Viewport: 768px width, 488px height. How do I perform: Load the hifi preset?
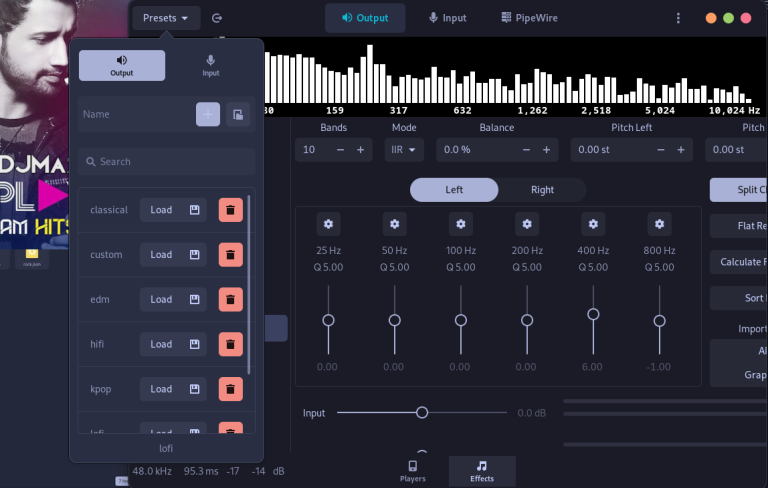[161, 344]
